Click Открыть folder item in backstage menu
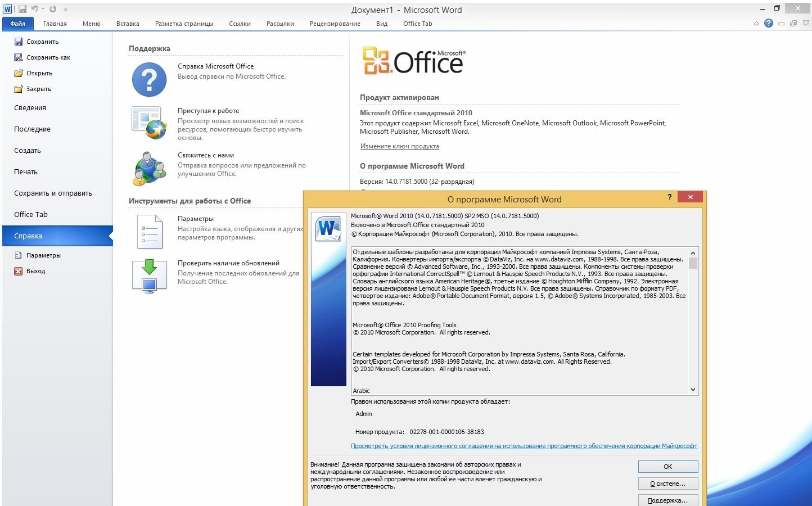Viewport: 812px width, 506px height. tap(33, 73)
